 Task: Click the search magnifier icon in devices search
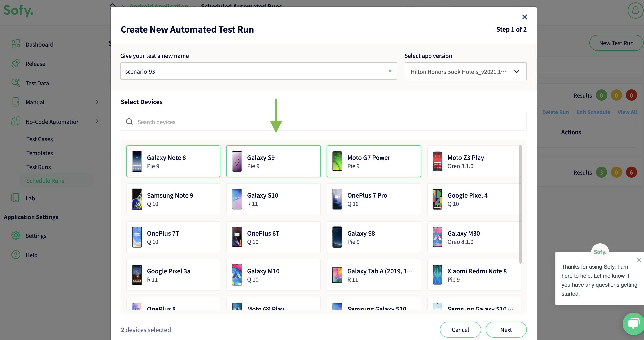(x=129, y=122)
